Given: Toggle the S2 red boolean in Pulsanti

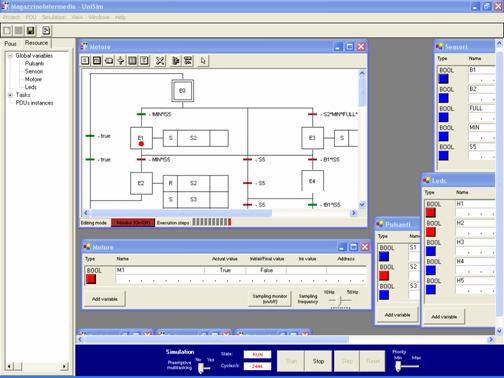Looking at the screenshot, I should [384, 276].
